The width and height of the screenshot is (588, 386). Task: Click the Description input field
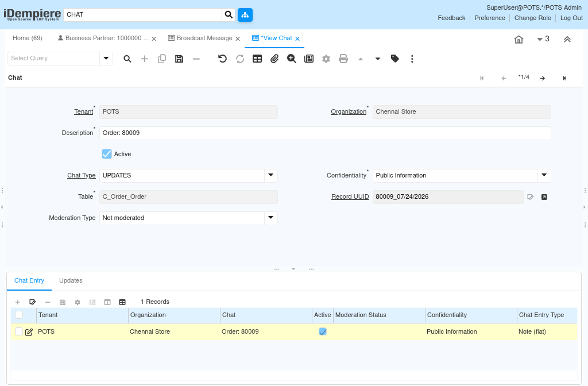click(x=325, y=133)
